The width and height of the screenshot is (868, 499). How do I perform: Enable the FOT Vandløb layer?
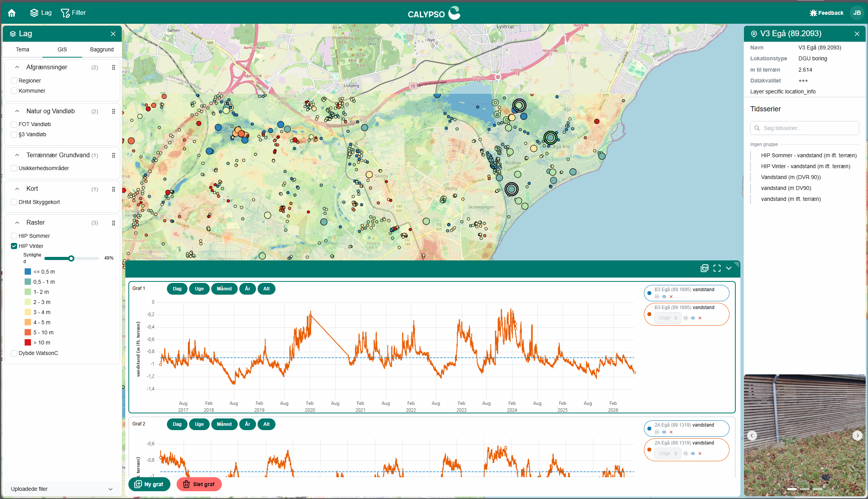pos(14,125)
